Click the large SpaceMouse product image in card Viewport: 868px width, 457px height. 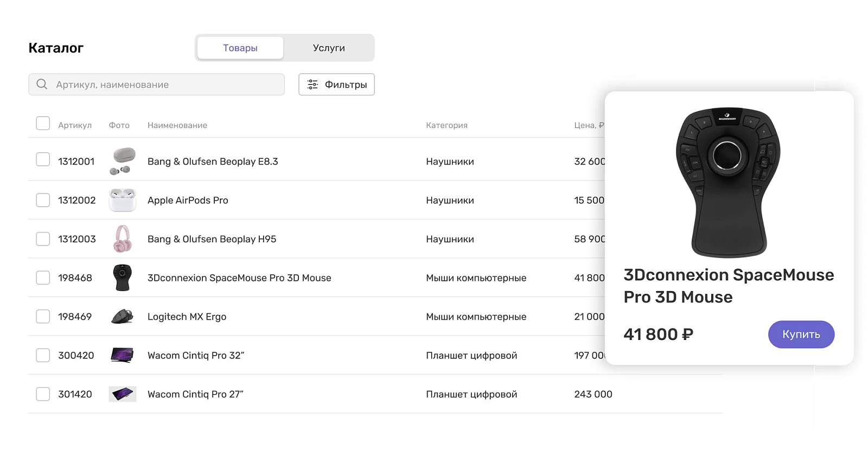[x=728, y=182]
